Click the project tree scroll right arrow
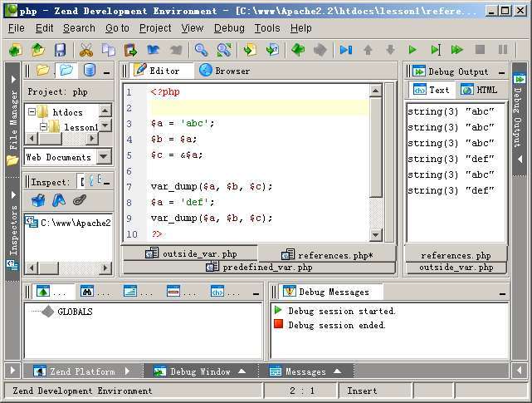532x403 pixels. pyautogui.click(x=91, y=138)
